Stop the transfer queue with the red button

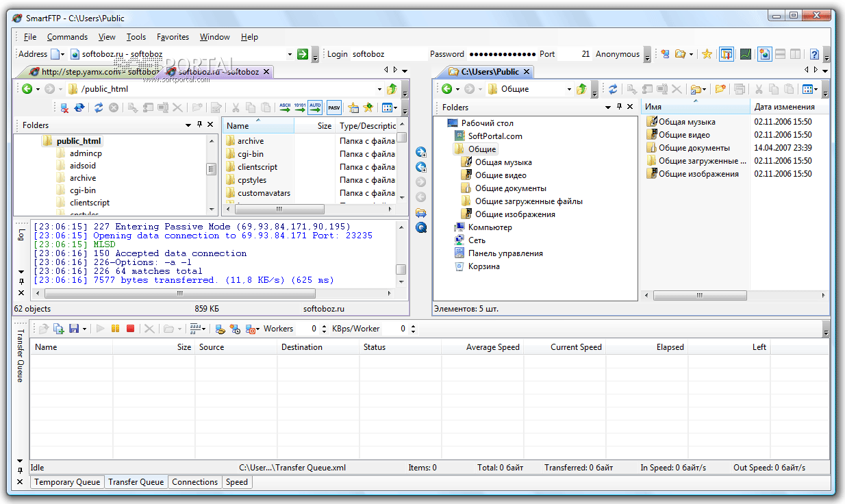130,329
